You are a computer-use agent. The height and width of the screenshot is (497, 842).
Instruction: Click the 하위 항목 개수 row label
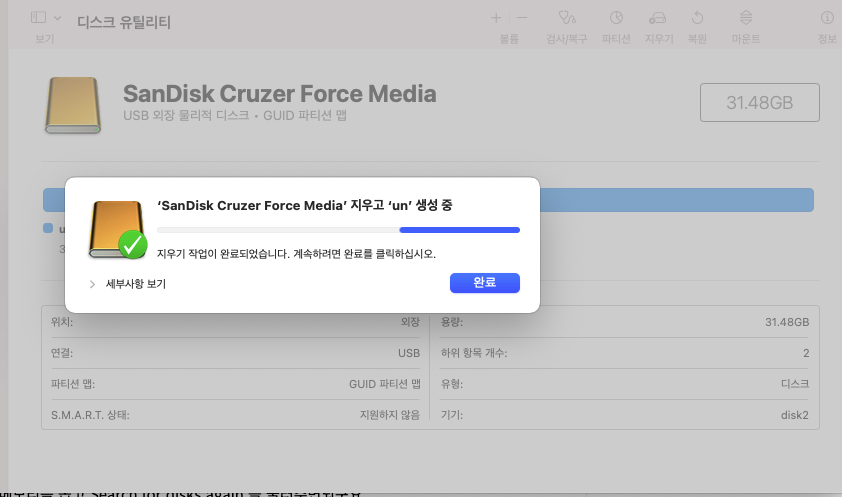click(x=474, y=353)
